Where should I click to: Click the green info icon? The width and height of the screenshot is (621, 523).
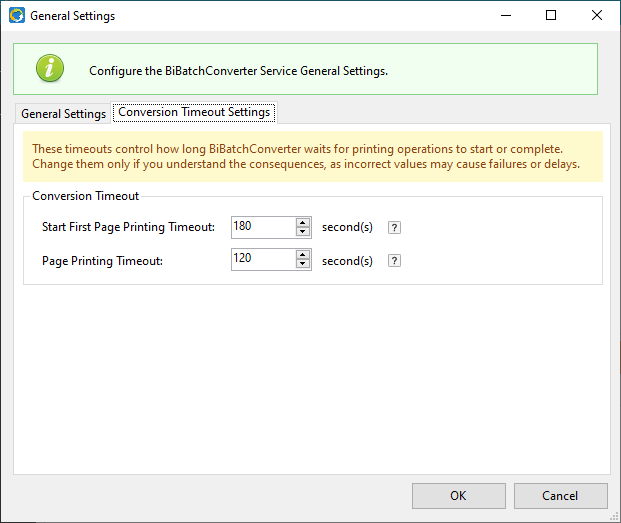[x=50, y=68]
